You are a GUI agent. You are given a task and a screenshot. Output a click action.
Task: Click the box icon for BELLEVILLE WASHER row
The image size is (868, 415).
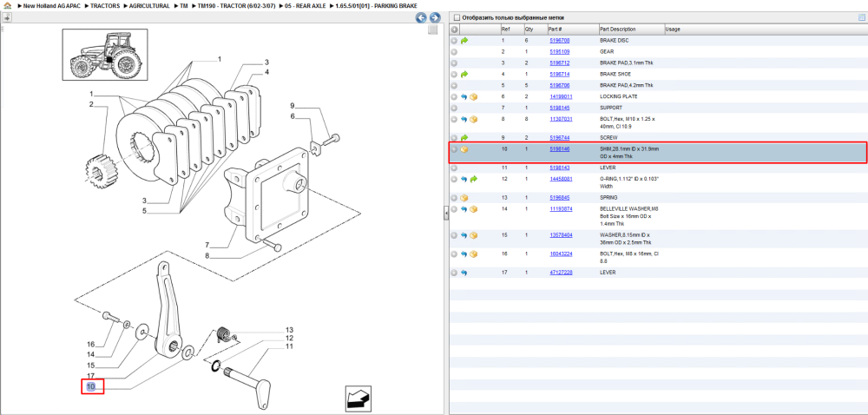tap(473, 209)
